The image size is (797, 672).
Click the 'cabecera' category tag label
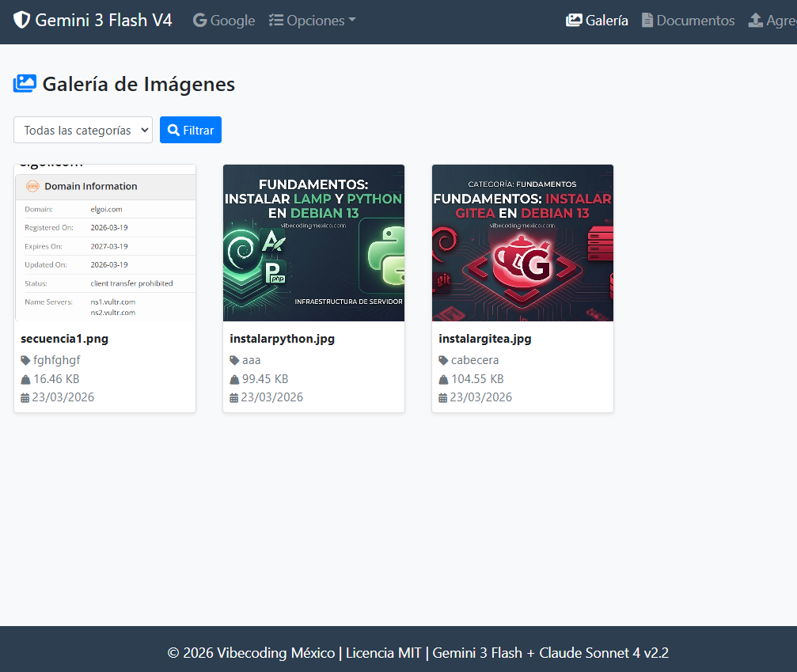click(475, 360)
